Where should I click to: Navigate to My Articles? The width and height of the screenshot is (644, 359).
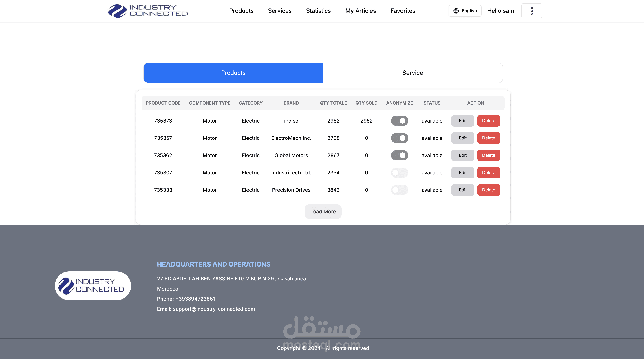pyautogui.click(x=361, y=11)
